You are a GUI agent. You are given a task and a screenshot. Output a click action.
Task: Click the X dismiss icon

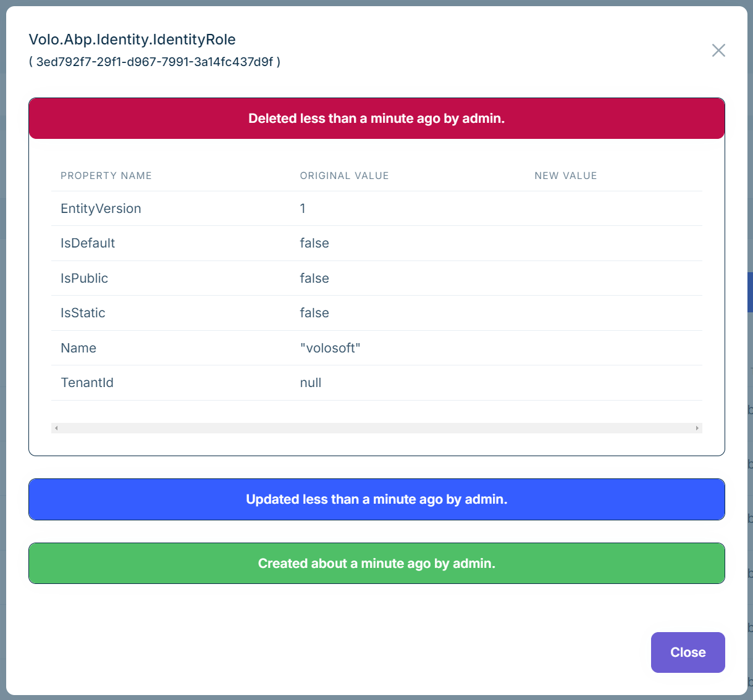[x=718, y=51]
